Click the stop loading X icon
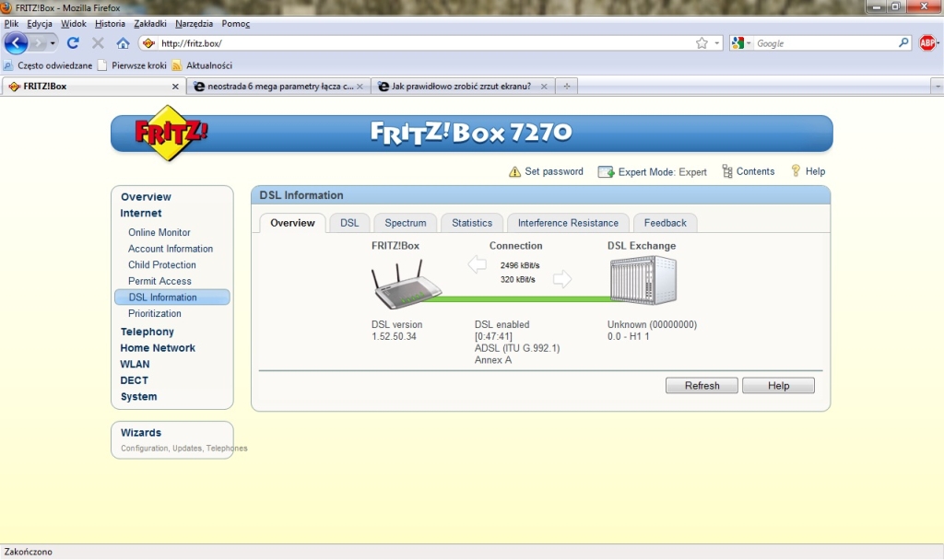Screen dimensions: 944x560 pyautogui.click(x=98, y=42)
